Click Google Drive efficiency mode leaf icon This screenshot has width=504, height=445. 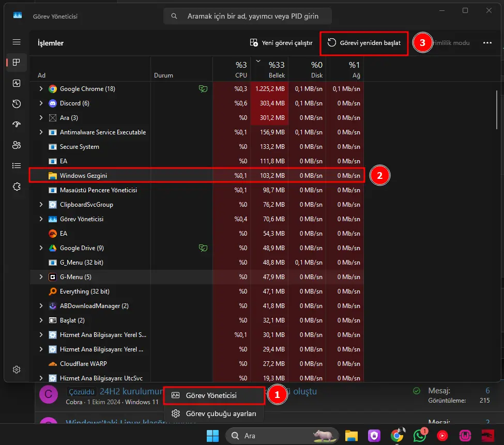(x=203, y=248)
